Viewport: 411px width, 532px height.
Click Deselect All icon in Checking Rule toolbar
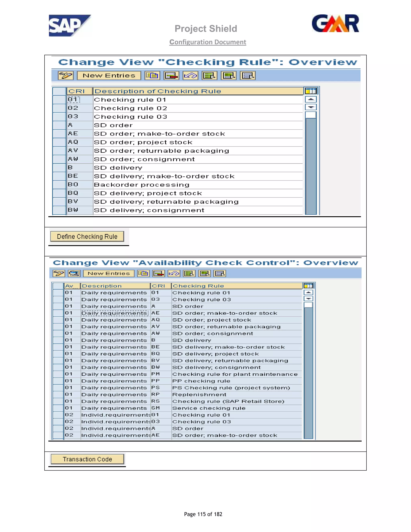[x=248, y=75]
